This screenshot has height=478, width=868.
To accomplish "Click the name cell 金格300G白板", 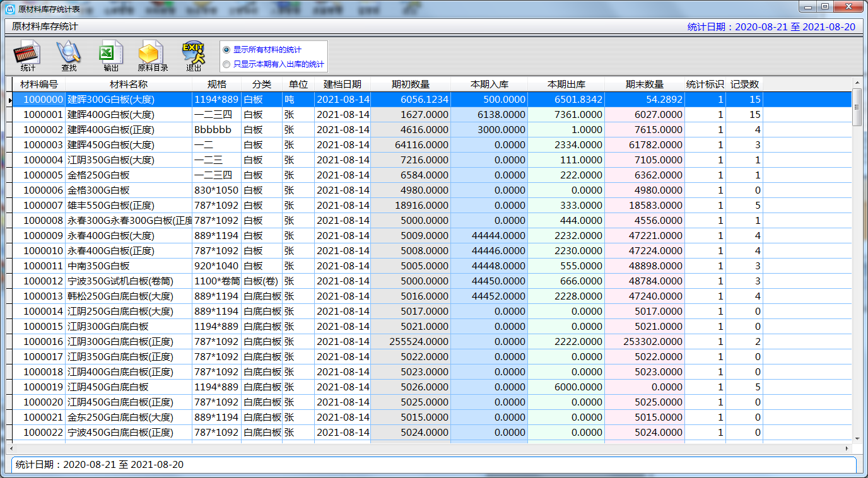I will (129, 190).
